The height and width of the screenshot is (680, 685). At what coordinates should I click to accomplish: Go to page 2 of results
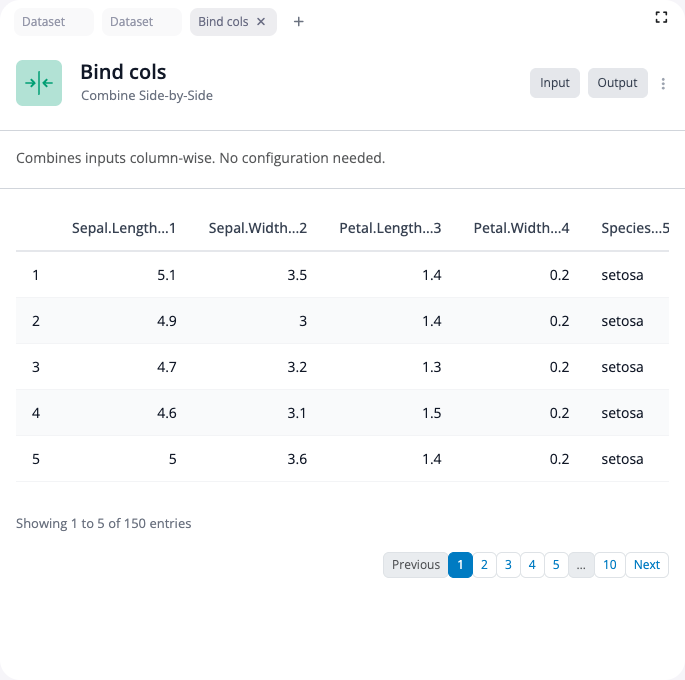484,565
